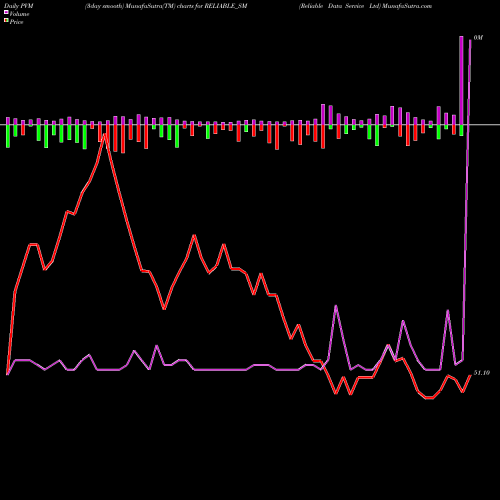
Task: Click the Price legend color swatch
Action: [x=6, y=21]
